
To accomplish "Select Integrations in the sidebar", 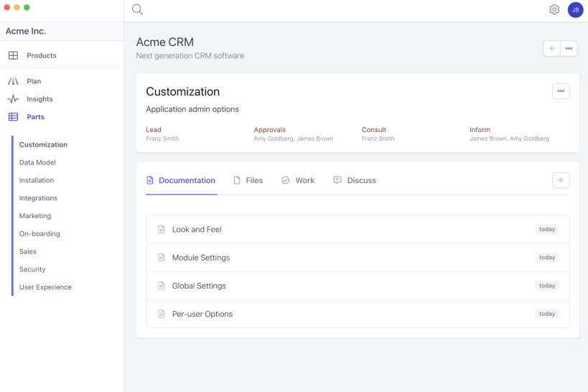I will click(38, 198).
